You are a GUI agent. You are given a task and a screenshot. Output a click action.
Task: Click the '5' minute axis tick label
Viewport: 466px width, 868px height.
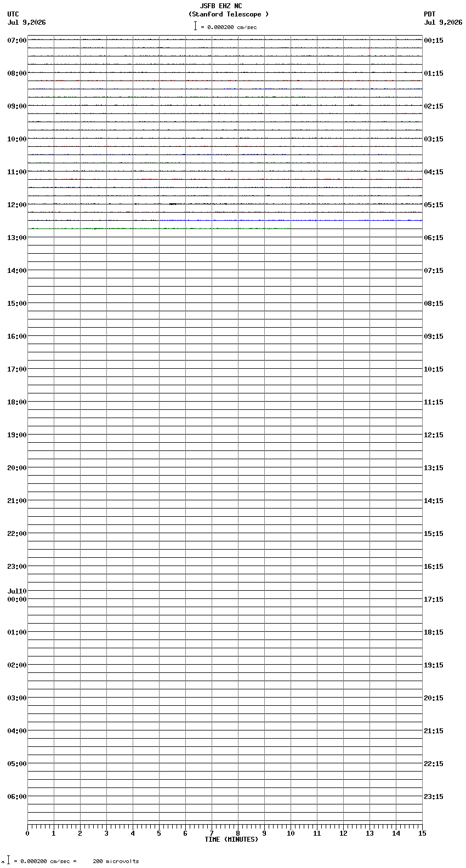pyautogui.click(x=159, y=833)
